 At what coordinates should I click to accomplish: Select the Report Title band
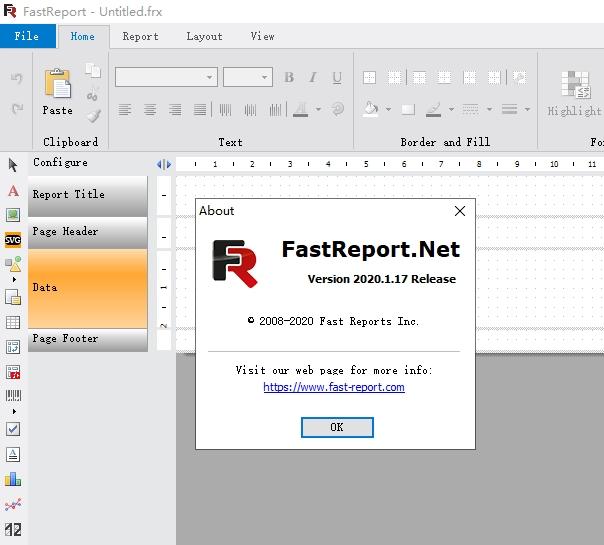(x=88, y=196)
